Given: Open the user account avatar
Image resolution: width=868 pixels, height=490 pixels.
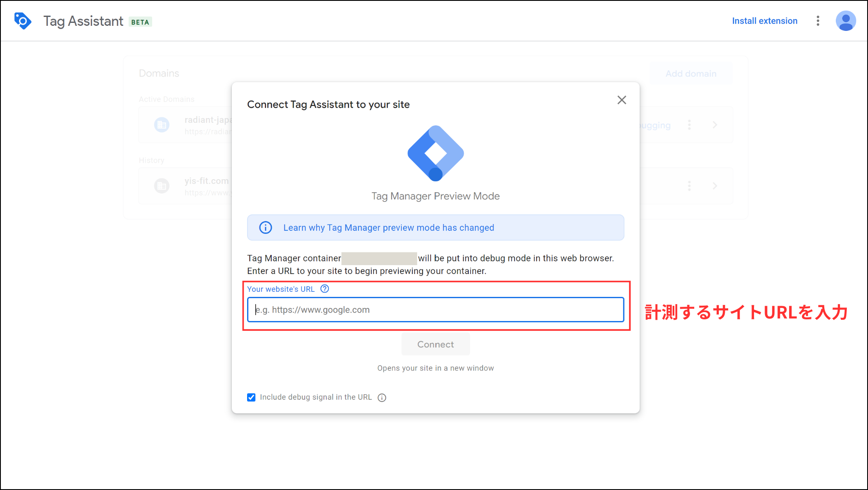Looking at the screenshot, I should pos(846,21).
